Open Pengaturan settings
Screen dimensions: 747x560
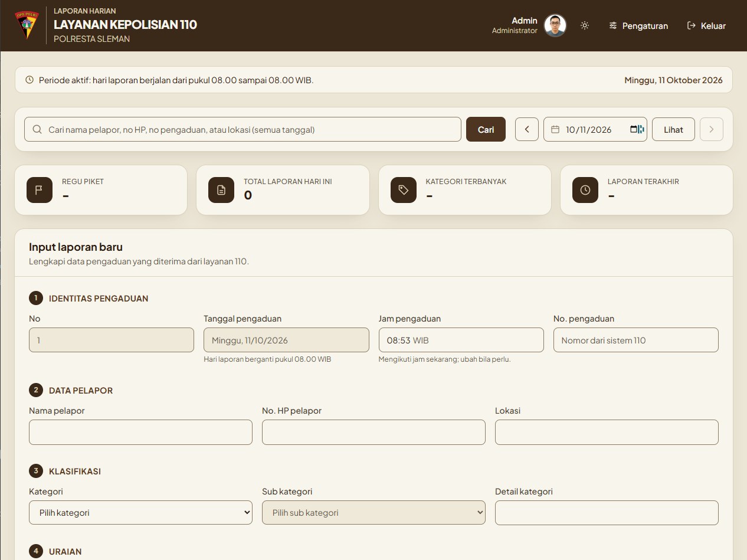pyautogui.click(x=638, y=25)
